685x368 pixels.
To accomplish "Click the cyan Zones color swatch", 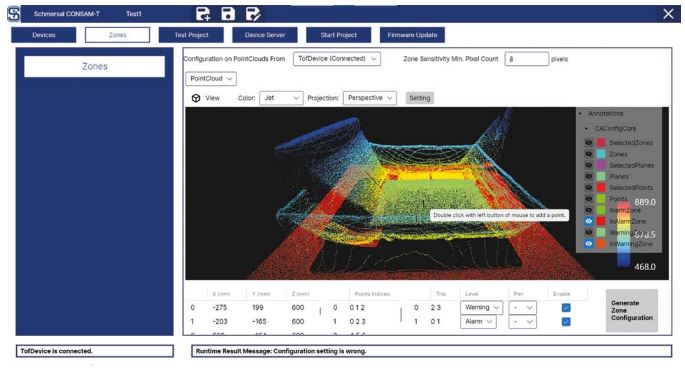I will [601, 154].
